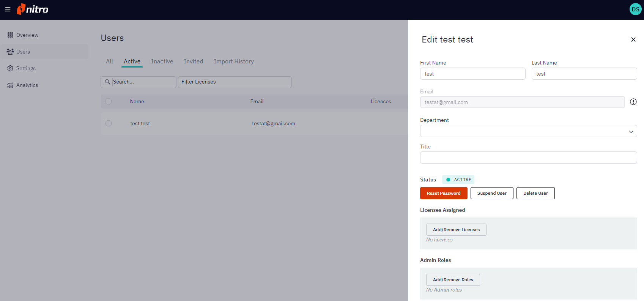Click into the Title input field
644x301 pixels.
coord(528,158)
